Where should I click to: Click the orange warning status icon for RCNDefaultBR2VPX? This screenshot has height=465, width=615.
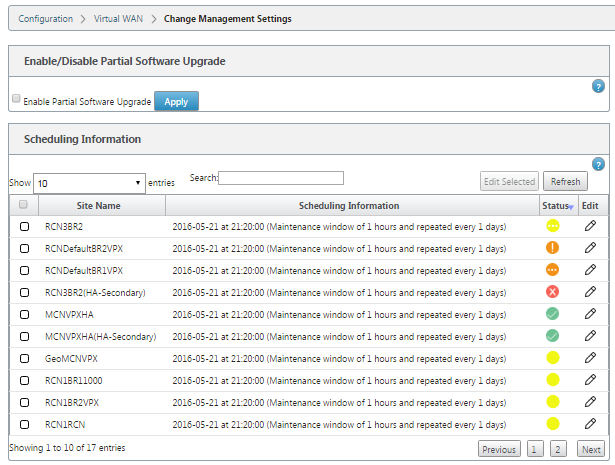(552, 248)
